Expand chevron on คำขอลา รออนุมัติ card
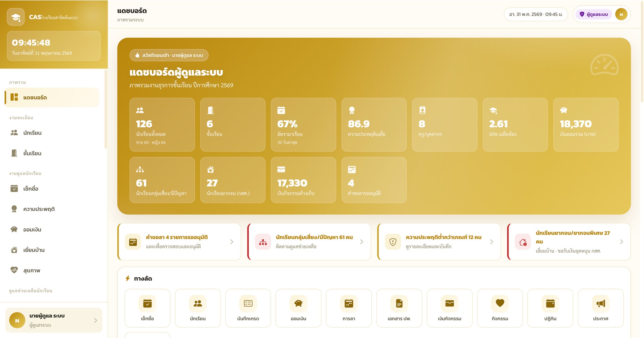The image size is (644, 338). pos(232,242)
